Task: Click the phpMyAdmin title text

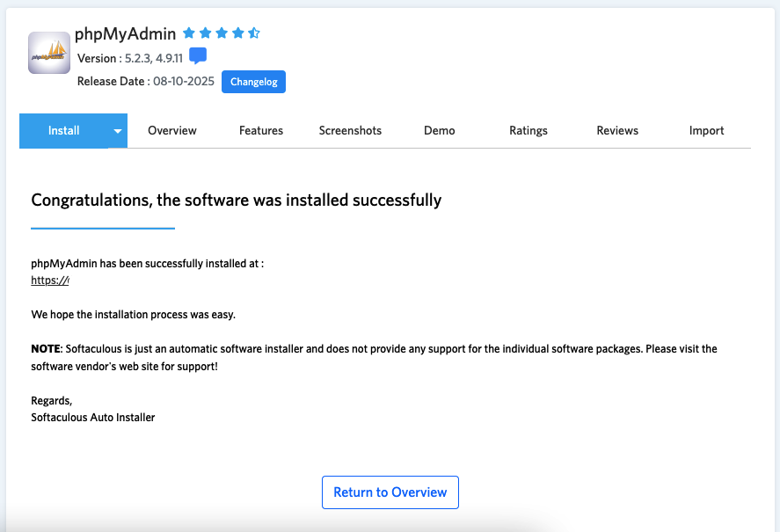Action: 126,33
